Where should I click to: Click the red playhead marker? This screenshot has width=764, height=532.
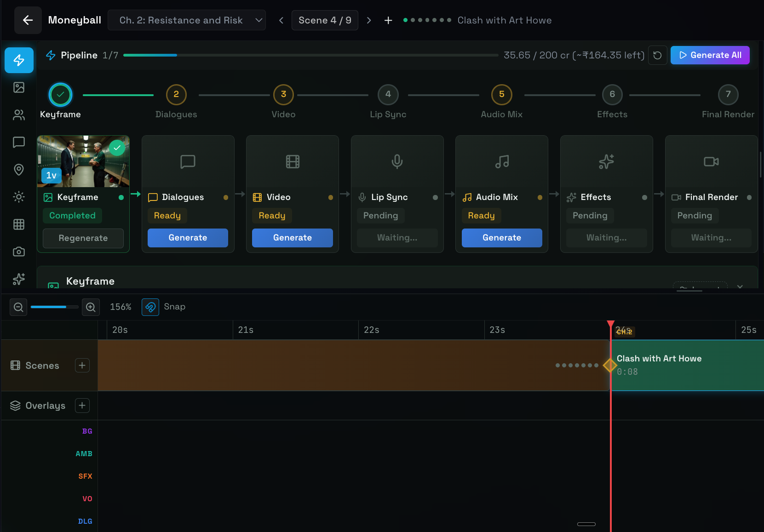coord(610,324)
